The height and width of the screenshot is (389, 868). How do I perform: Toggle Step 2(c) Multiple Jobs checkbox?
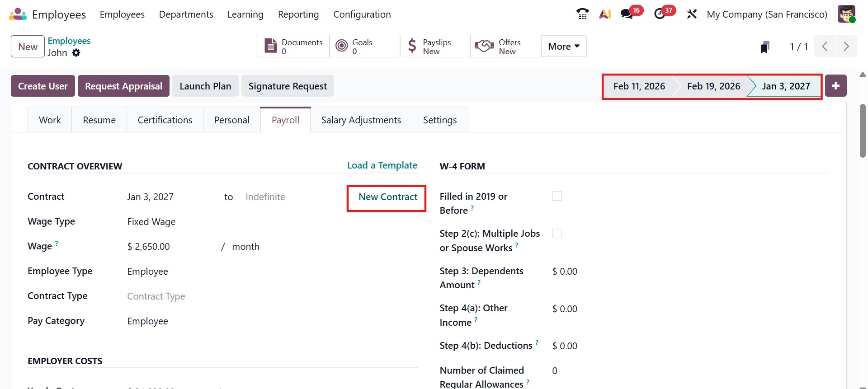click(557, 234)
